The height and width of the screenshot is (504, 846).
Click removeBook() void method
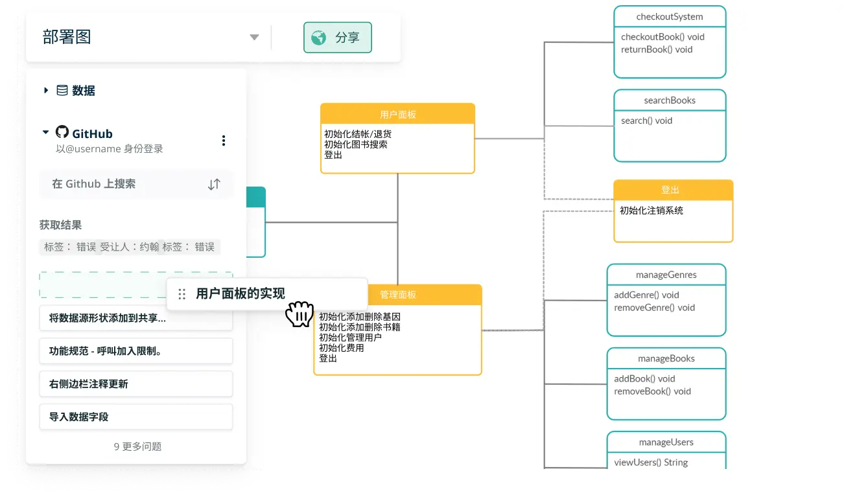coord(652,391)
